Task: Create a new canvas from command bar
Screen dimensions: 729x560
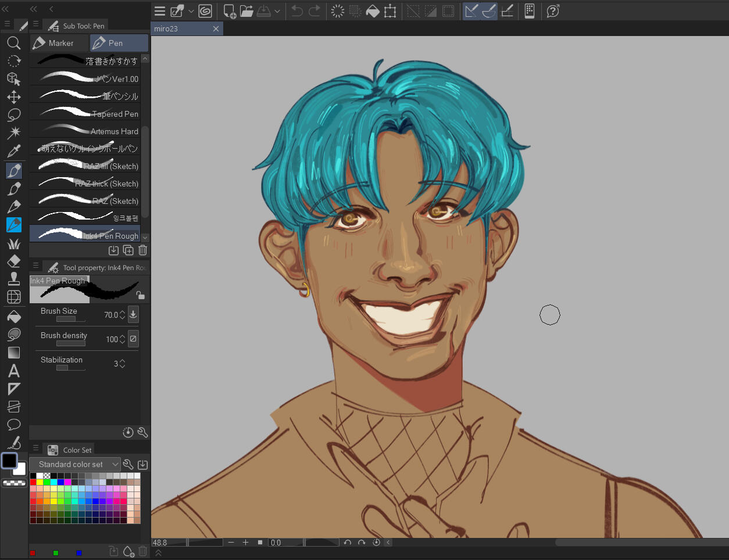Action: tap(230, 11)
